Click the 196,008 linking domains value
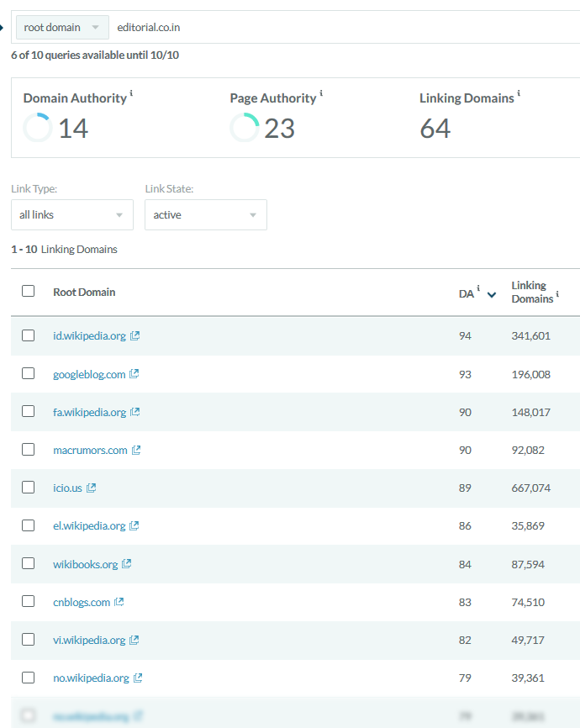Screen dimensions: 580x728 530,374
